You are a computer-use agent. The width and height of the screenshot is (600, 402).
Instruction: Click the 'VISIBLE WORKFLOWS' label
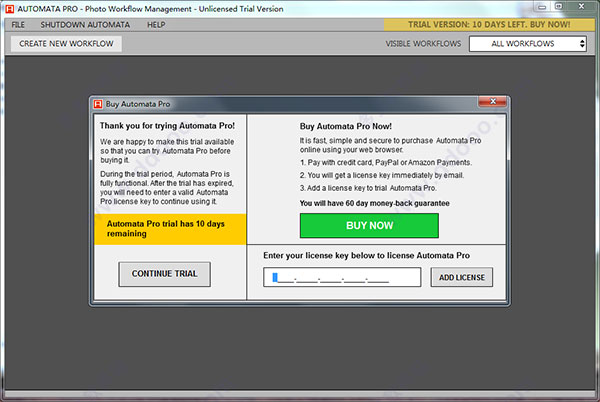point(423,44)
